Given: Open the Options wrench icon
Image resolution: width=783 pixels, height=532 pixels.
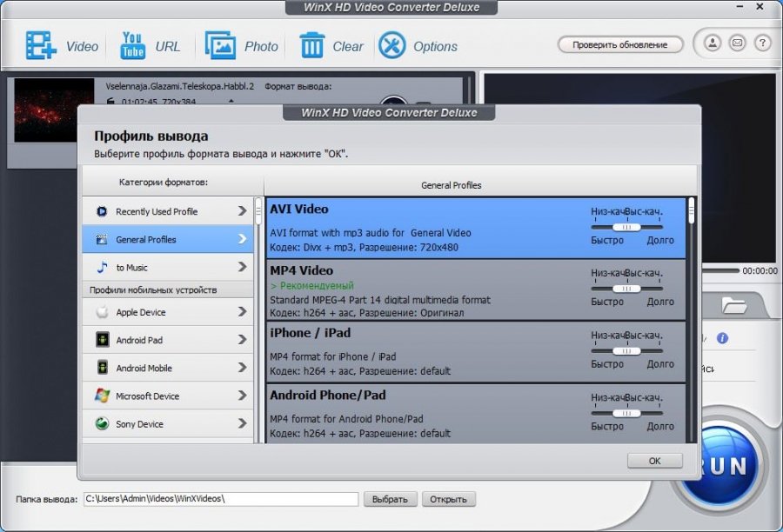Looking at the screenshot, I should pos(392,45).
